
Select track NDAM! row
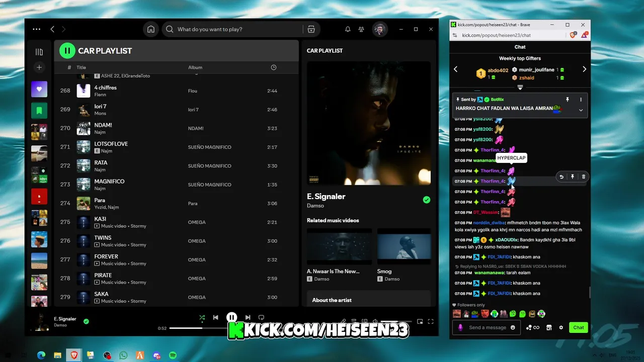click(x=176, y=128)
